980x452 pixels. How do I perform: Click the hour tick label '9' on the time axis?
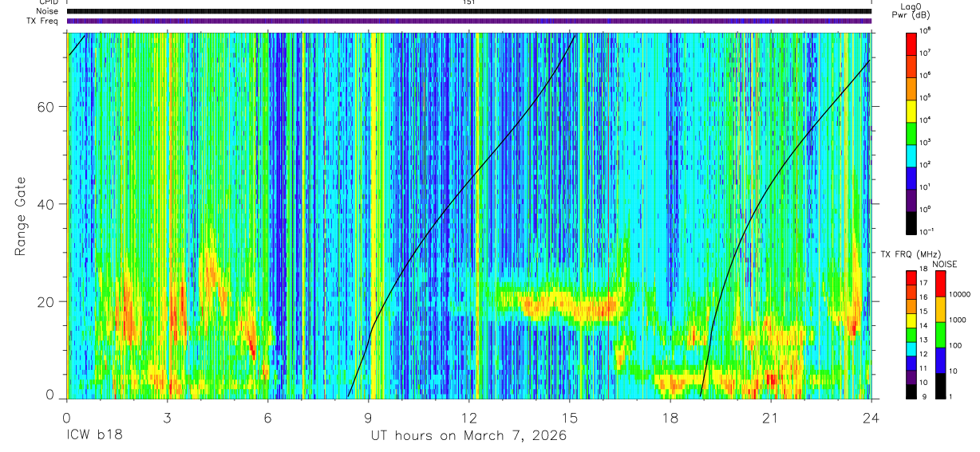[x=368, y=418]
